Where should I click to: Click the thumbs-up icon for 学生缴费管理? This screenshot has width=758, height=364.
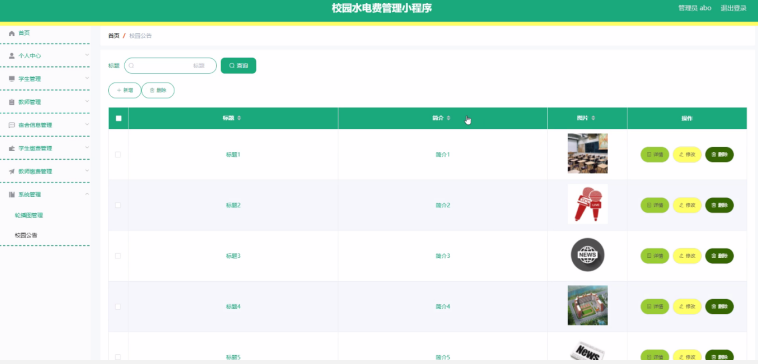[x=12, y=148]
